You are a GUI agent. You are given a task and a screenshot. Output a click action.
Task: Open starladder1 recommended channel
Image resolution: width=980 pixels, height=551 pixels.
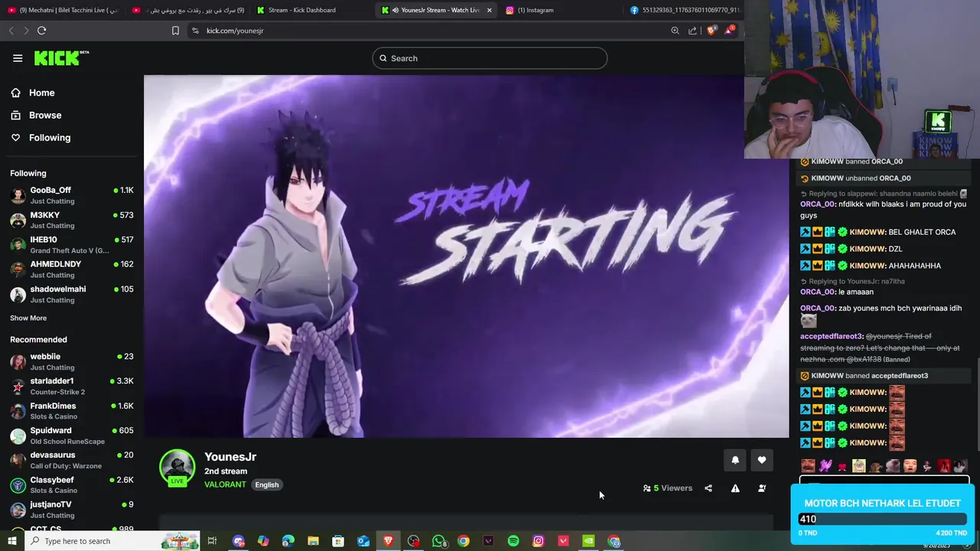click(x=72, y=386)
